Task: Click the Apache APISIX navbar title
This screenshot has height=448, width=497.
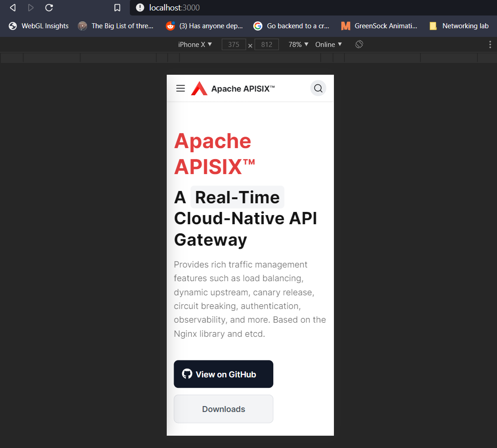Action: 243,89
